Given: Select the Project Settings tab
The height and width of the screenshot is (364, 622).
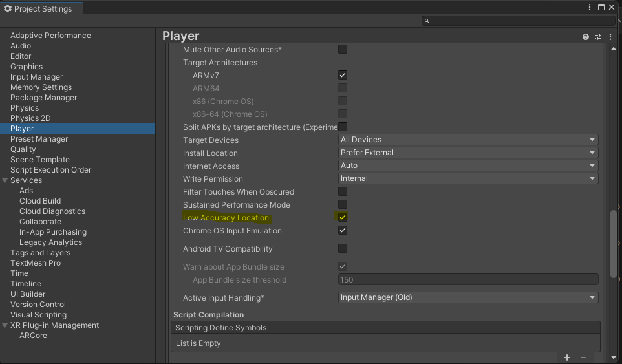Looking at the screenshot, I should tap(41, 8).
